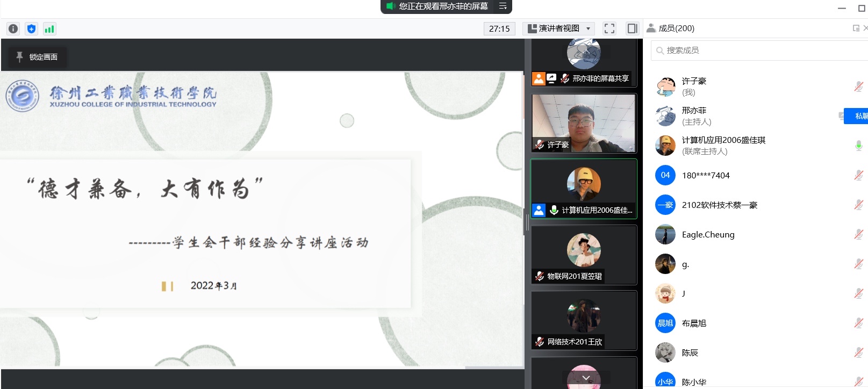868x389 pixels.
Task: Click 布晨旭's muted microphone icon
Action: (858, 323)
